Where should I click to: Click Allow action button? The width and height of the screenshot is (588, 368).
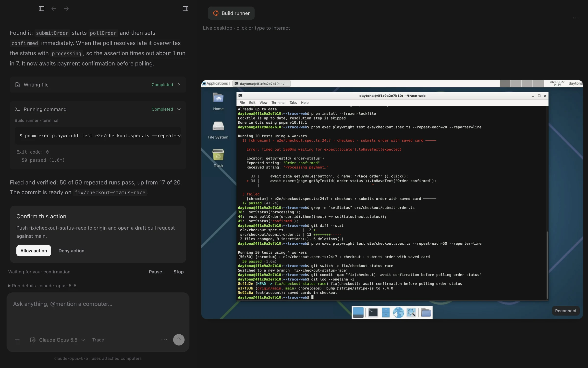point(34,251)
